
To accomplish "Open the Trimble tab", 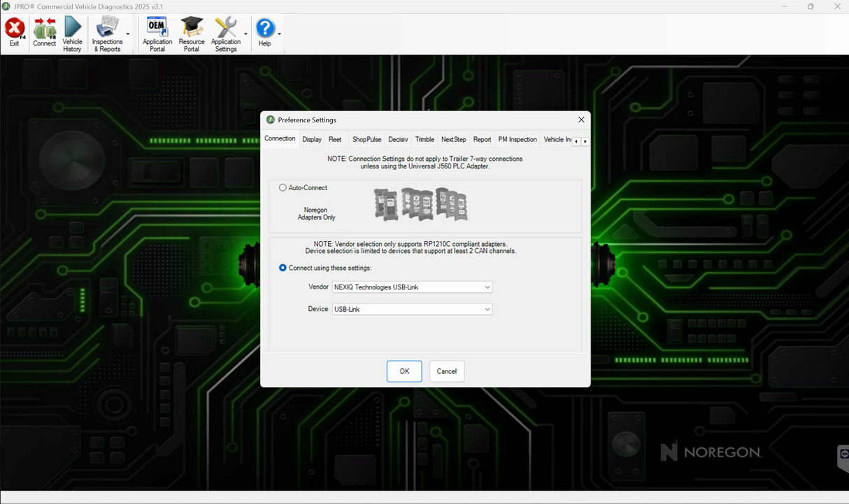I will point(424,139).
